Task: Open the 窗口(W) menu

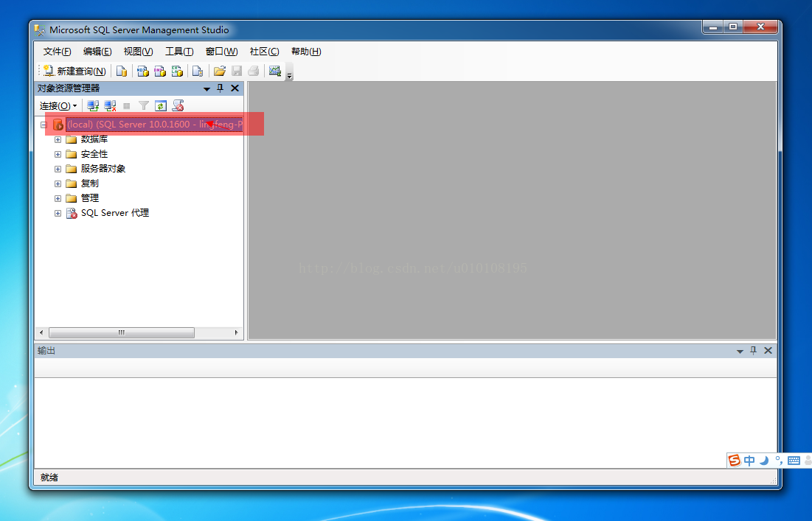Action: [x=222, y=52]
